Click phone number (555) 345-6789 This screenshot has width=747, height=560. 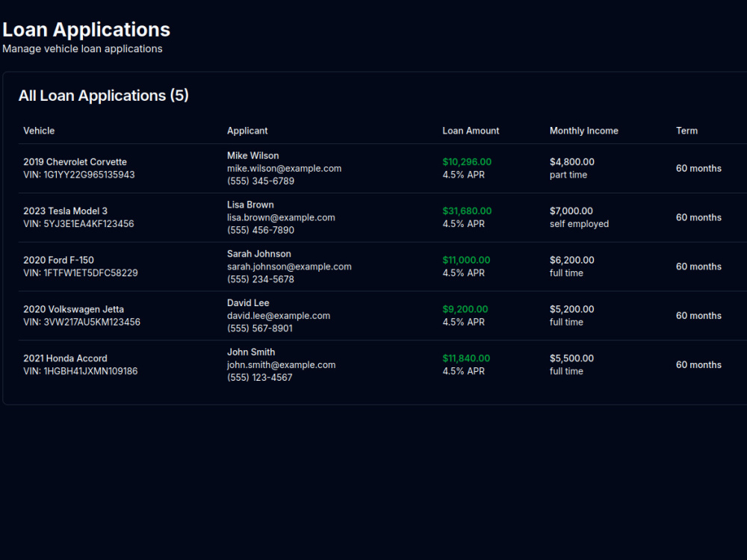[261, 181]
